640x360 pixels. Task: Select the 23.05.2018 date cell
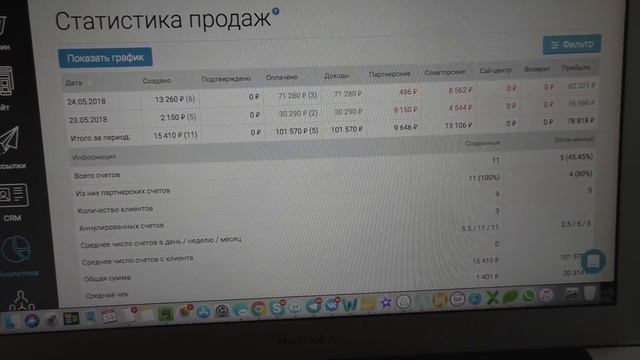point(88,120)
